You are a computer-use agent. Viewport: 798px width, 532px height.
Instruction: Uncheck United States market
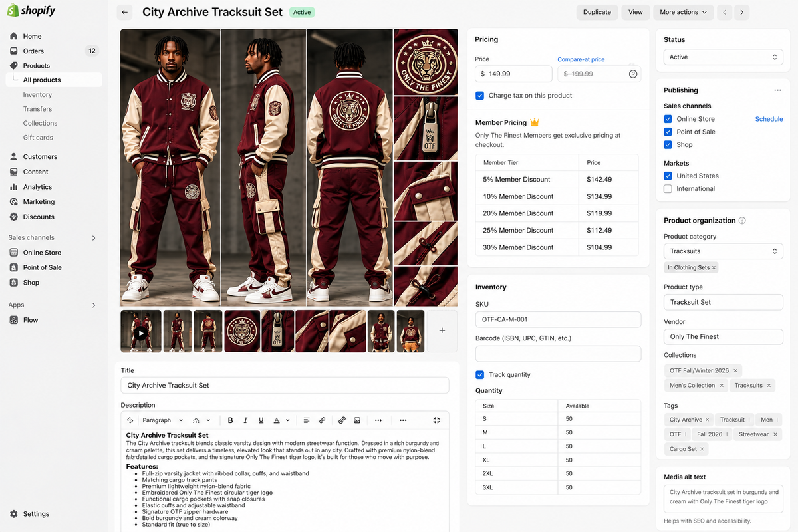point(668,176)
